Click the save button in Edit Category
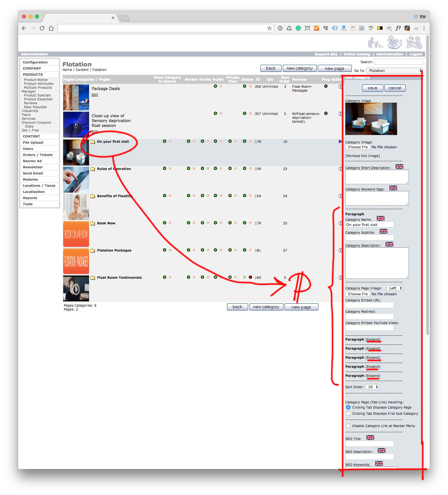The width and height of the screenshot is (448, 495). tap(372, 88)
